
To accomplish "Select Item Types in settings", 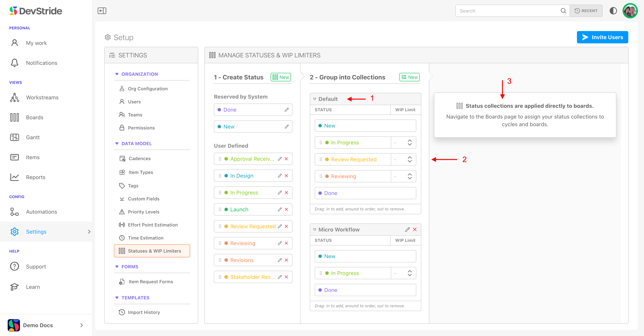I will (x=141, y=172).
